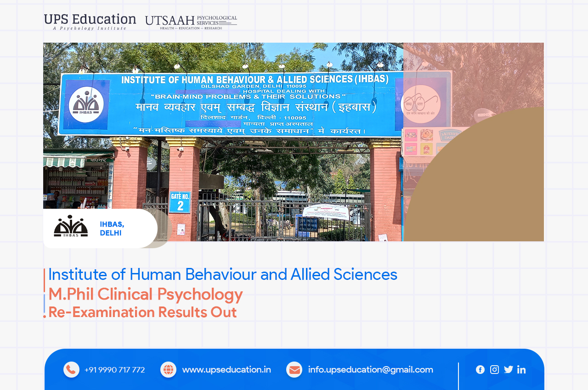Image resolution: width=588 pixels, height=390 pixels.
Task: Click the 'M.Phil Clinical Psychology' heading
Action: pyautogui.click(x=145, y=294)
